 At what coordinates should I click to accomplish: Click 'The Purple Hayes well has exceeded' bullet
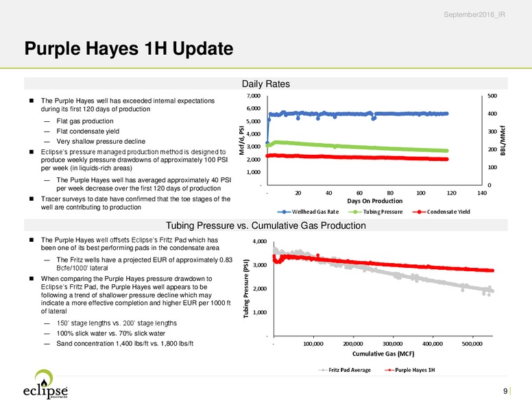pyautogui.click(x=128, y=105)
